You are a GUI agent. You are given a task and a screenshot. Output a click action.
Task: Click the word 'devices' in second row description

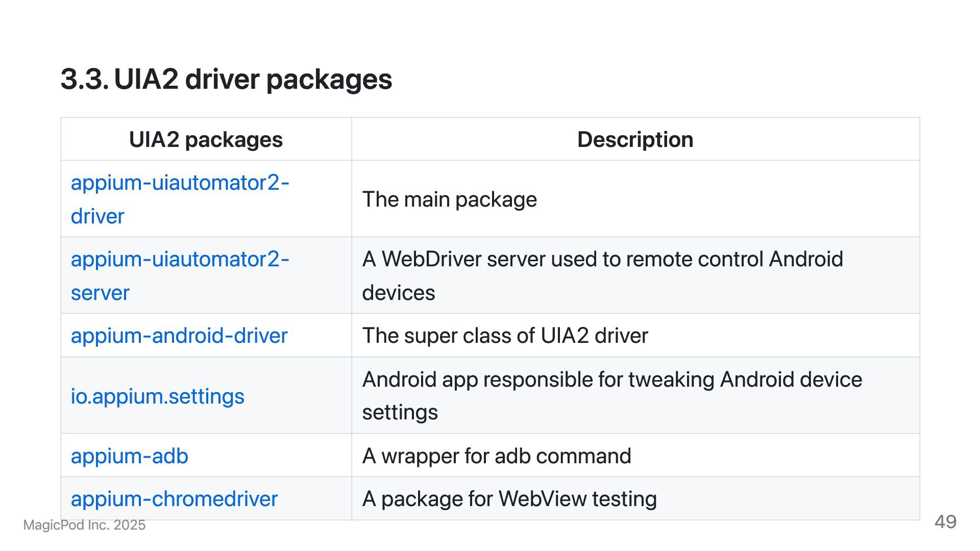398,293
